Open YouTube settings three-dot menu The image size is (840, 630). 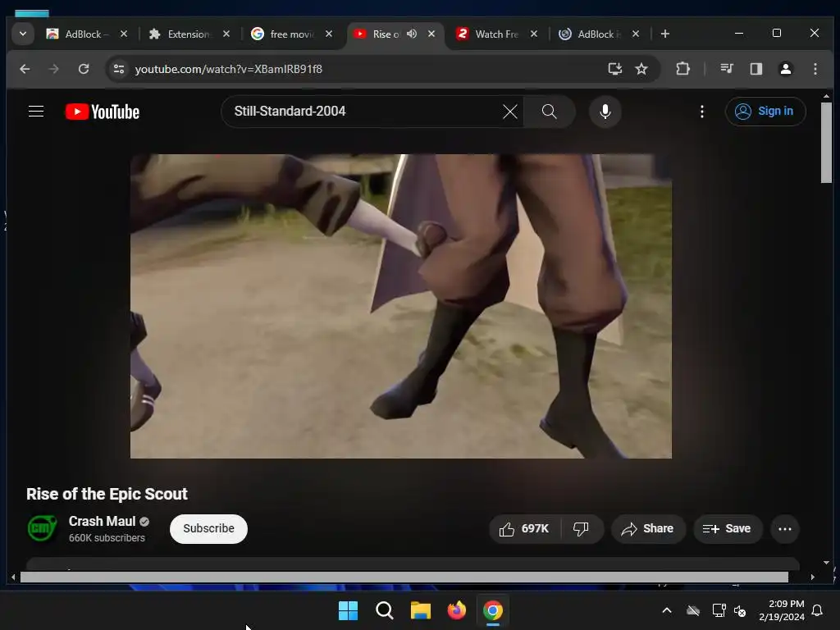click(702, 112)
